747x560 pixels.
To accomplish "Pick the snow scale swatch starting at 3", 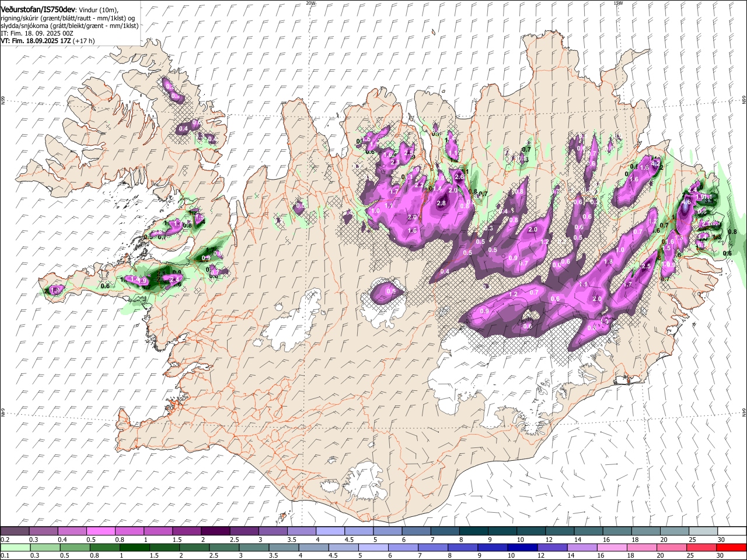I will 272,531.
